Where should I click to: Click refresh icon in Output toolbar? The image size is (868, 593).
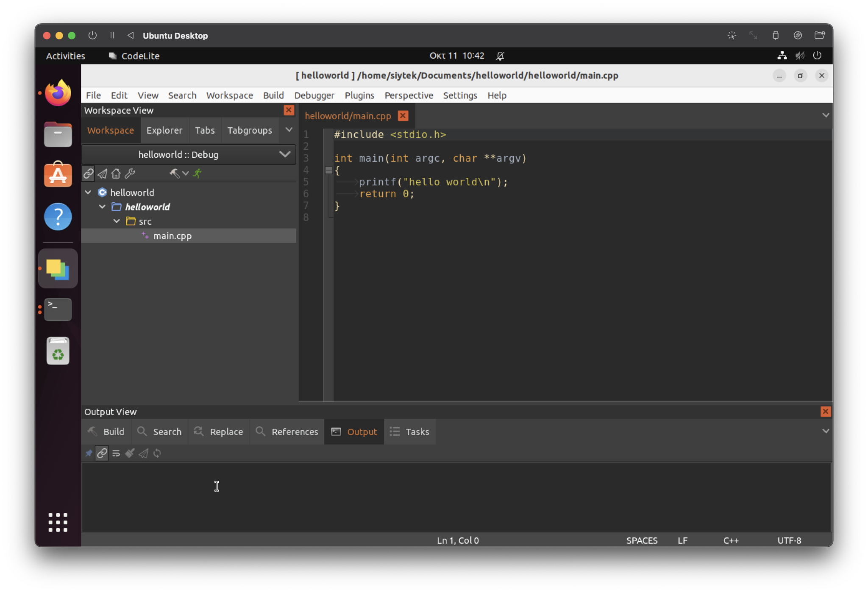(x=157, y=453)
